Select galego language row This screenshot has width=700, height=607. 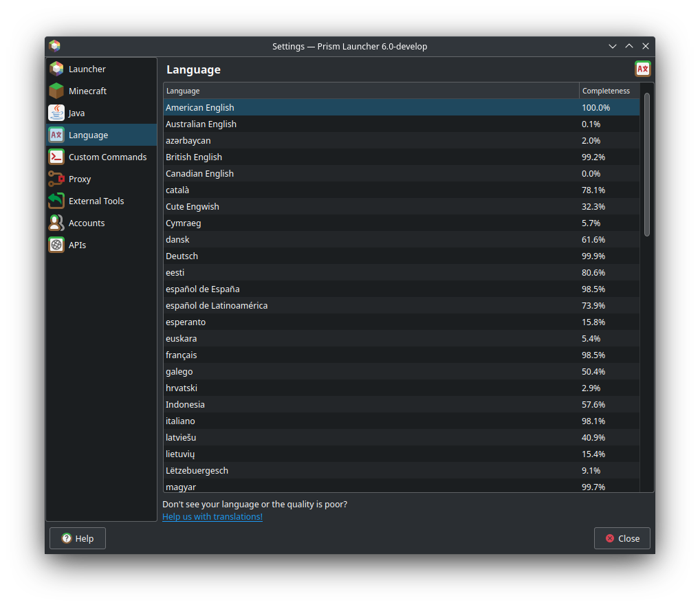(402, 372)
